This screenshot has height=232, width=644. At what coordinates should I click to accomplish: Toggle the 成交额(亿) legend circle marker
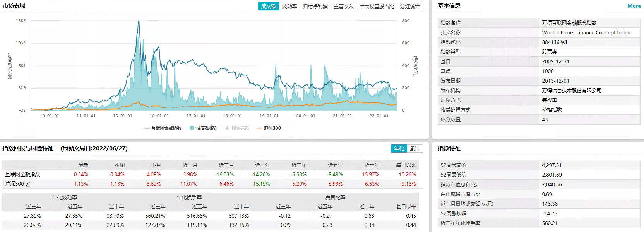pyautogui.click(x=192, y=128)
